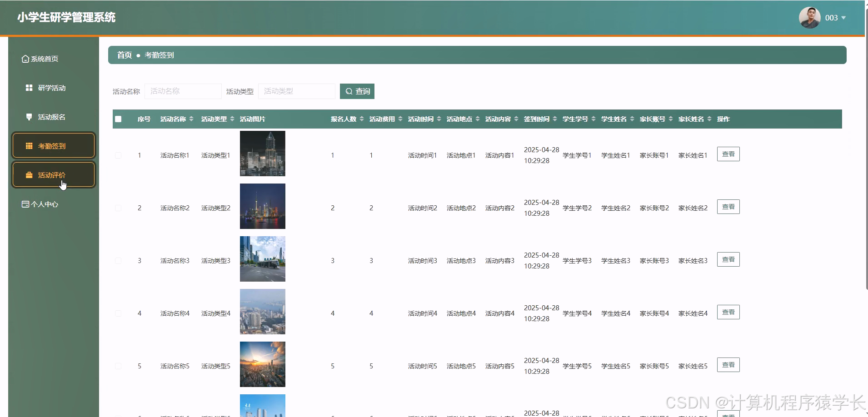Click 学生姓名2 cell

click(616, 208)
